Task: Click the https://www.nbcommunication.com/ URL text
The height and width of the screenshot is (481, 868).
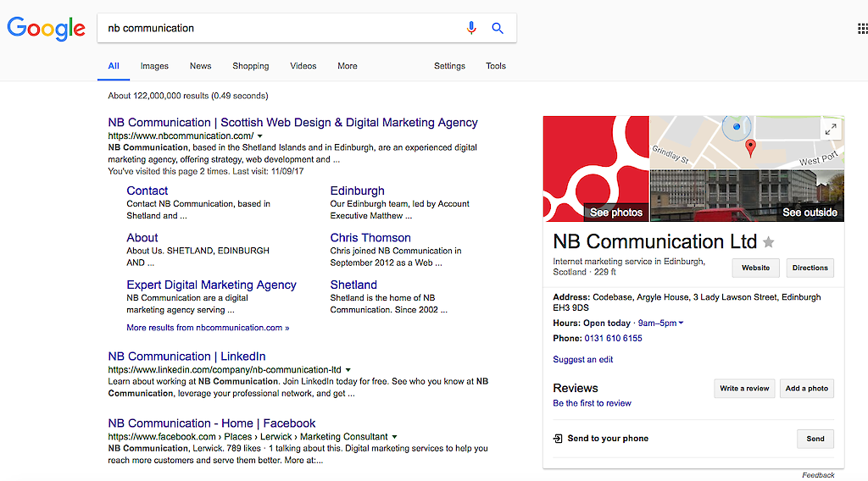Action: click(181, 136)
